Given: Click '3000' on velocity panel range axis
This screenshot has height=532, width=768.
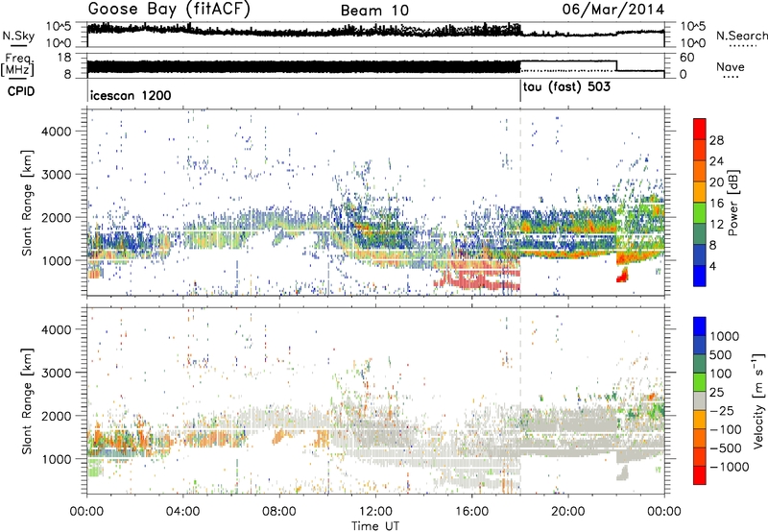Looking at the screenshot, I should click(x=56, y=373).
